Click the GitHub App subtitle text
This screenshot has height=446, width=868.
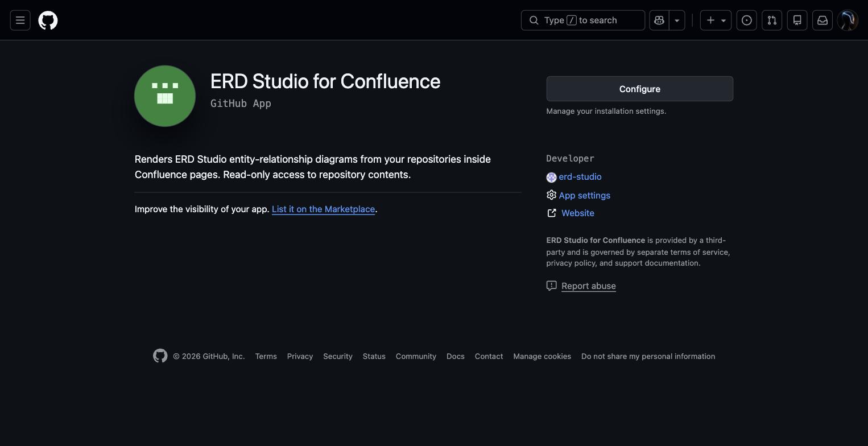pos(241,104)
